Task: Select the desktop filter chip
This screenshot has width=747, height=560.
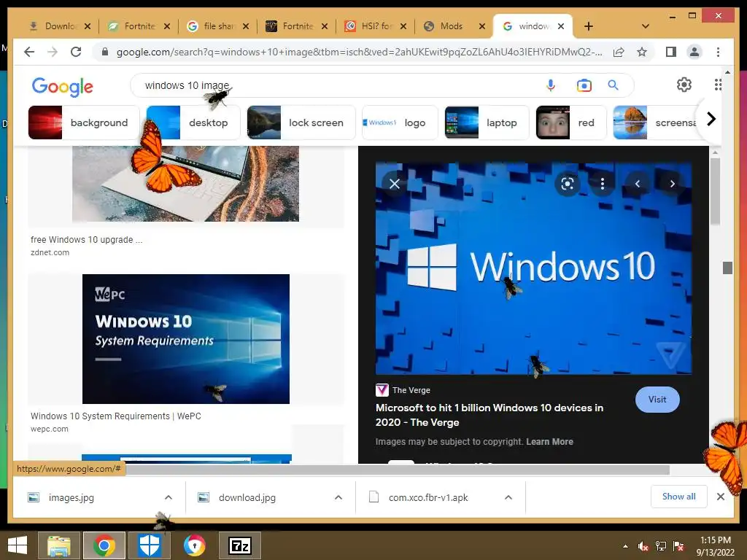Action: pyautogui.click(x=193, y=122)
